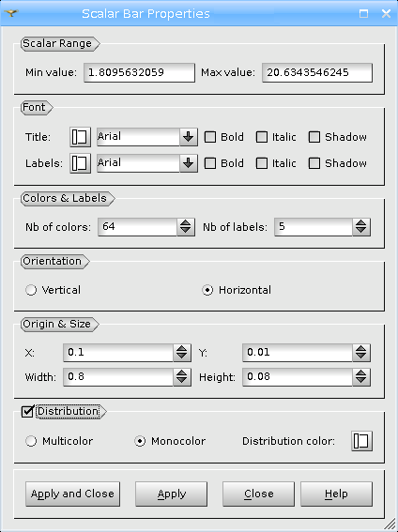Select the Multicolor distribution option

click(x=31, y=441)
